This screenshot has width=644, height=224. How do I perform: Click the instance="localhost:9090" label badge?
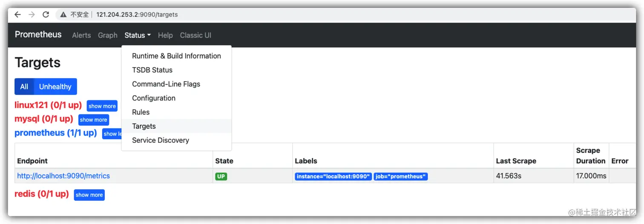tap(333, 176)
